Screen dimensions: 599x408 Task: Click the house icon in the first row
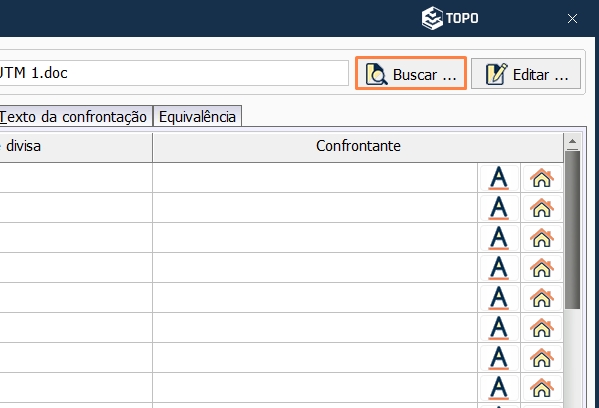coord(542,178)
